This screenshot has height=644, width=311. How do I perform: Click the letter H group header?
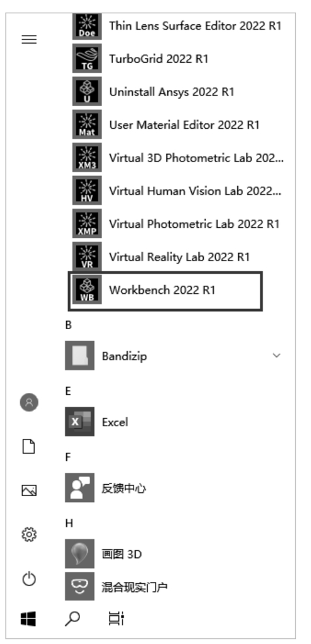tap(69, 523)
